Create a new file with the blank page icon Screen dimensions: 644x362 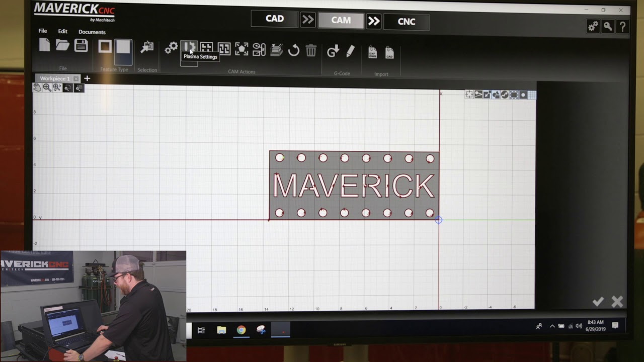coord(45,46)
